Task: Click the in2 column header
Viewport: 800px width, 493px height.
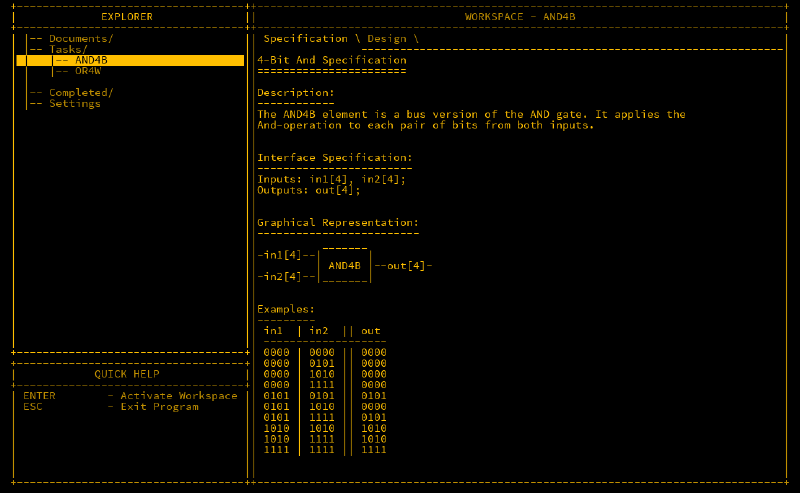Action: (x=318, y=331)
